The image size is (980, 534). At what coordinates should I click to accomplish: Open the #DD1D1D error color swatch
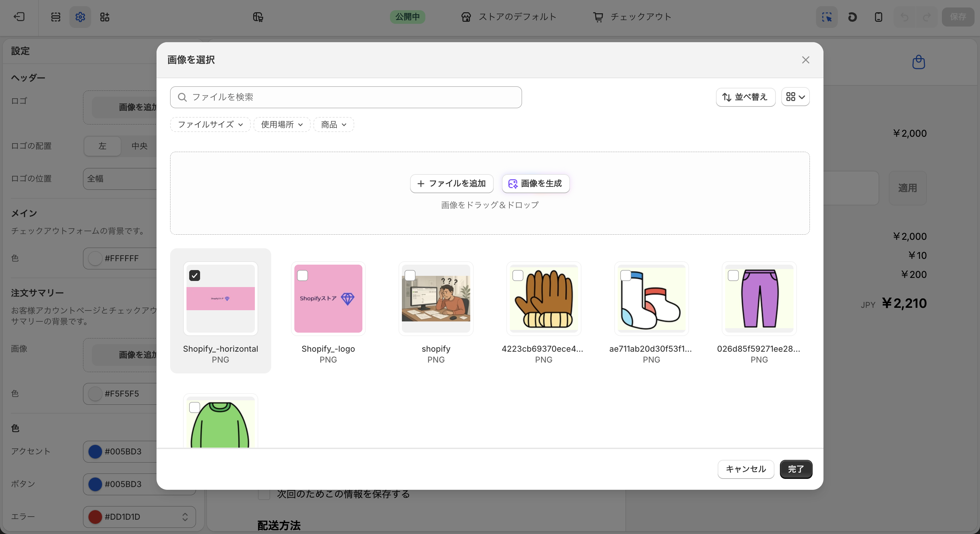coord(95,517)
